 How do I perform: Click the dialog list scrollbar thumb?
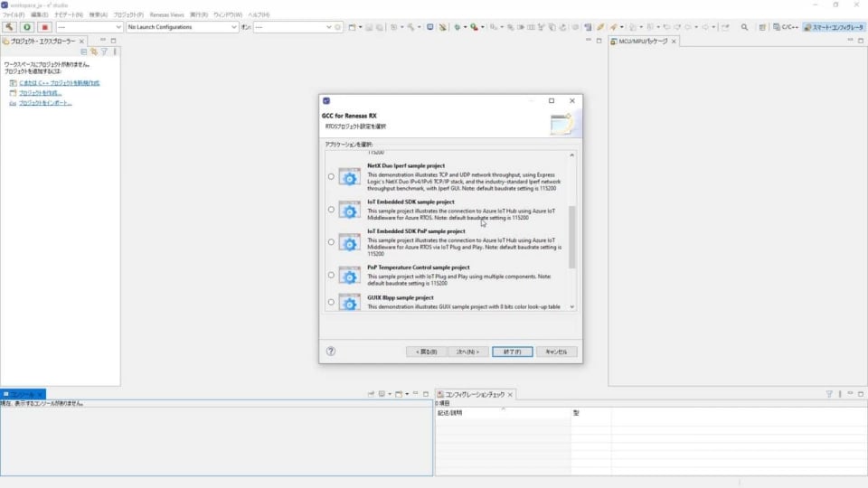(x=571, y=237)
